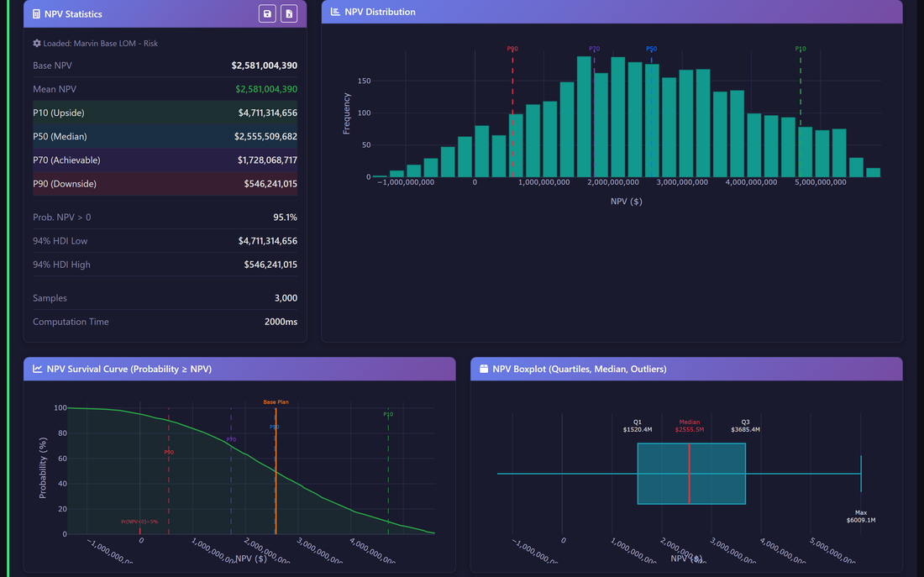Click the Q1 $1520.4M label on boxplot
The image size is (924, 577).
click(638, 426)
